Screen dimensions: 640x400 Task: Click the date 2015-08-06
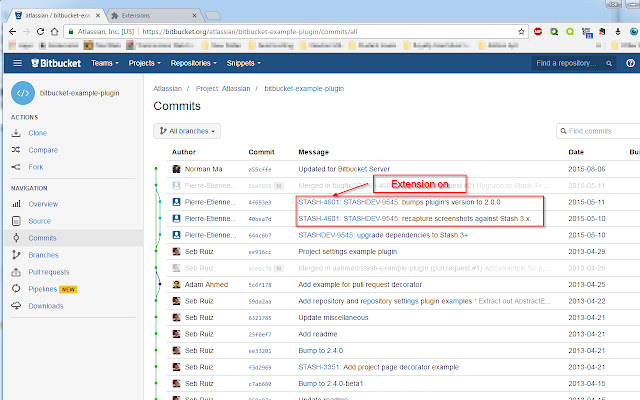tap(587, 169)
